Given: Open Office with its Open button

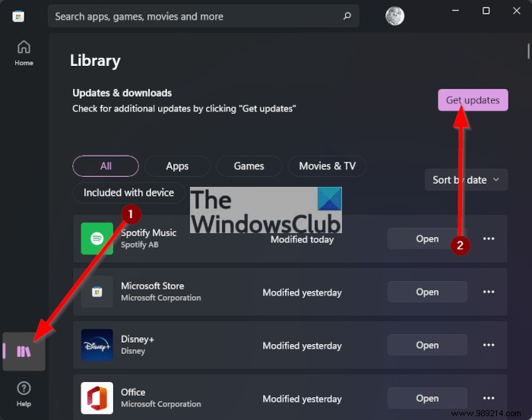Looking at the screenshot, I should tap(427, 398).
